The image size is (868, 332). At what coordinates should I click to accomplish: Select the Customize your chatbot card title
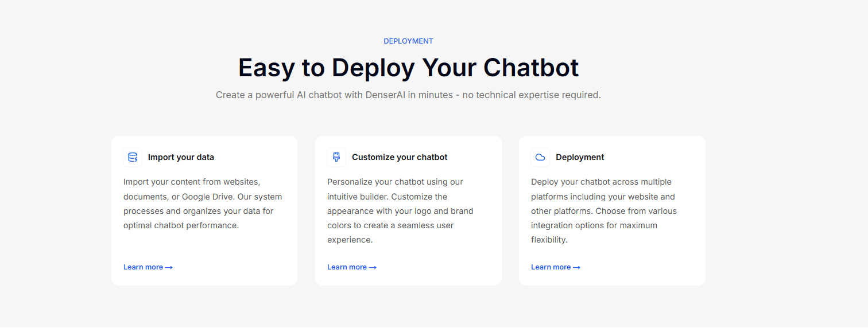point(400,157)
